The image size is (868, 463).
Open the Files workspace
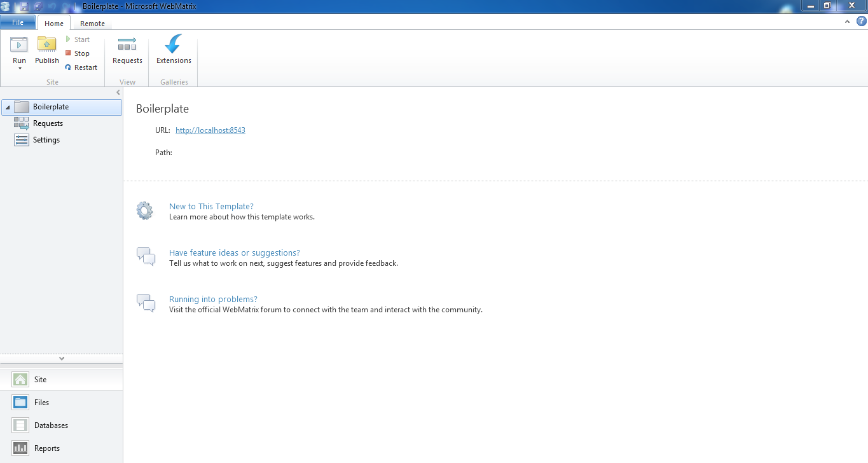41,403
